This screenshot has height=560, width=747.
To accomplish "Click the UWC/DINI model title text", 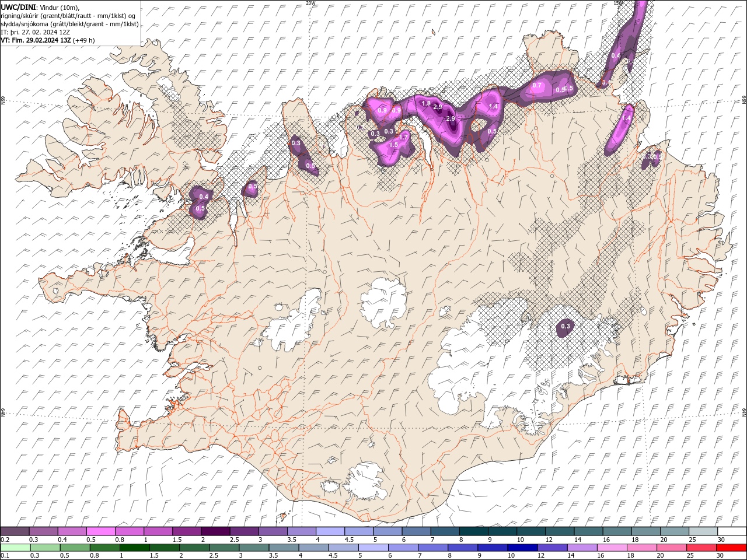I will (18, 6).
